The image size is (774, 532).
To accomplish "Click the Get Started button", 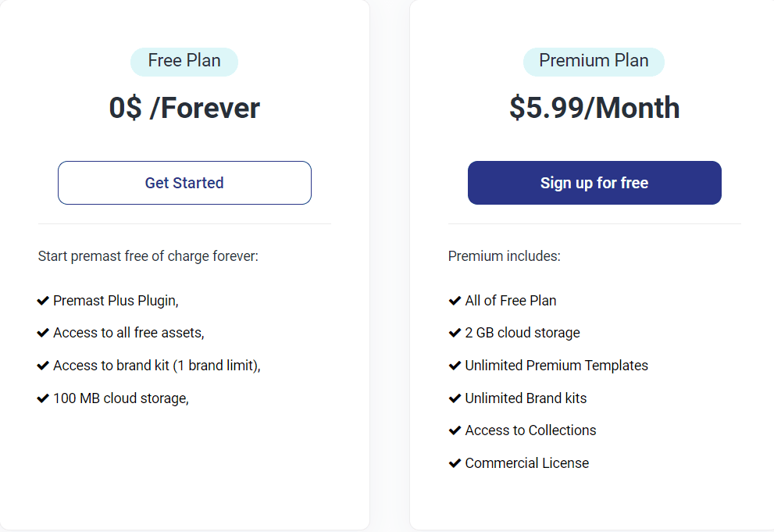I will (184, 182).
